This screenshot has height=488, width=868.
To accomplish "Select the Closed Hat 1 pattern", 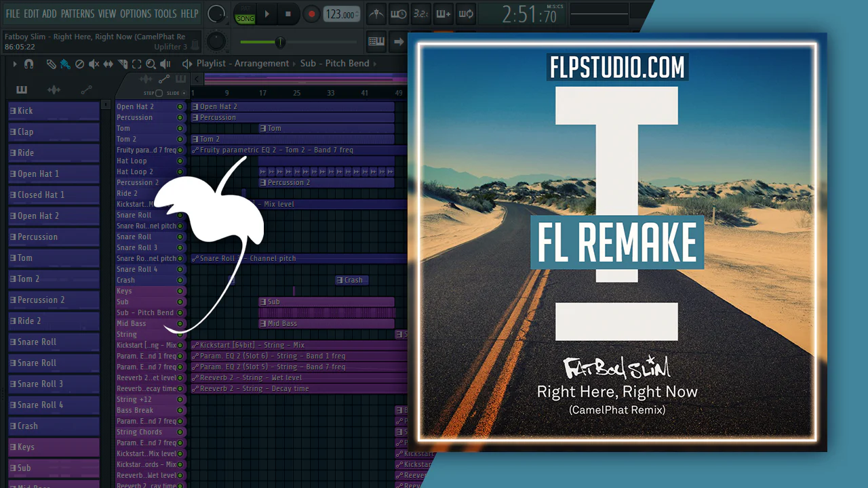I will coord(54,195).
